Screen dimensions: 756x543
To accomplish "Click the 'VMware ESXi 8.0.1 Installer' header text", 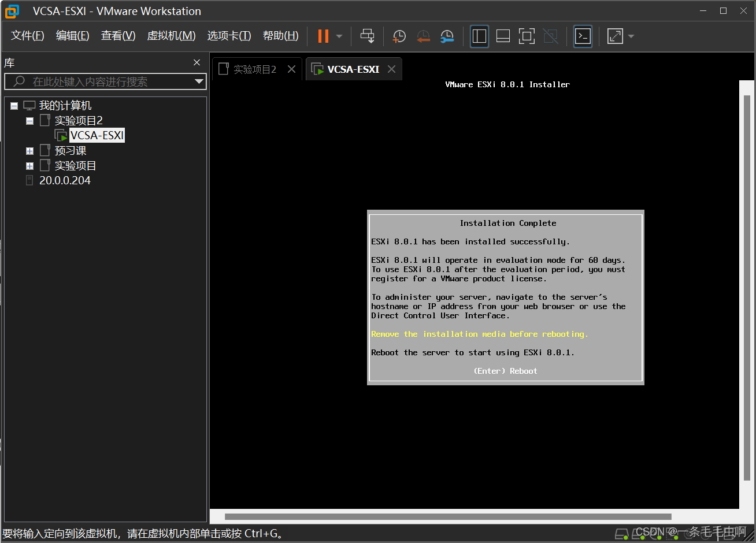I will coord(507,84).
